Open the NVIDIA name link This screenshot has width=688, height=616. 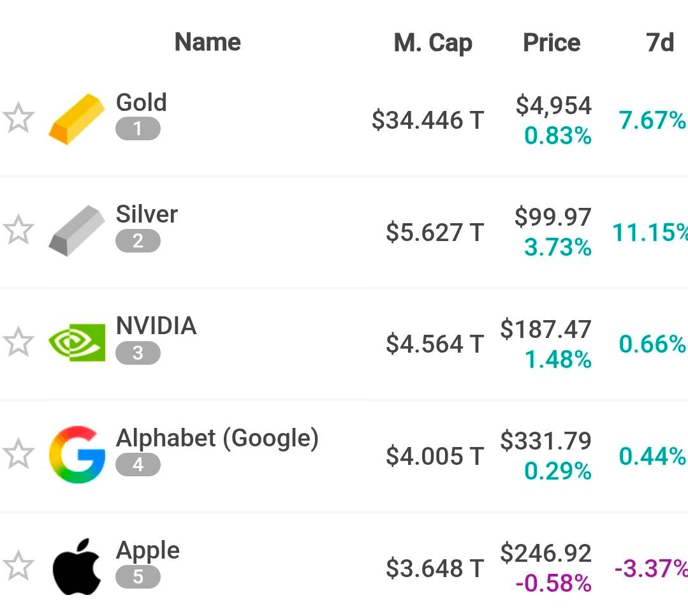point(156,326)
